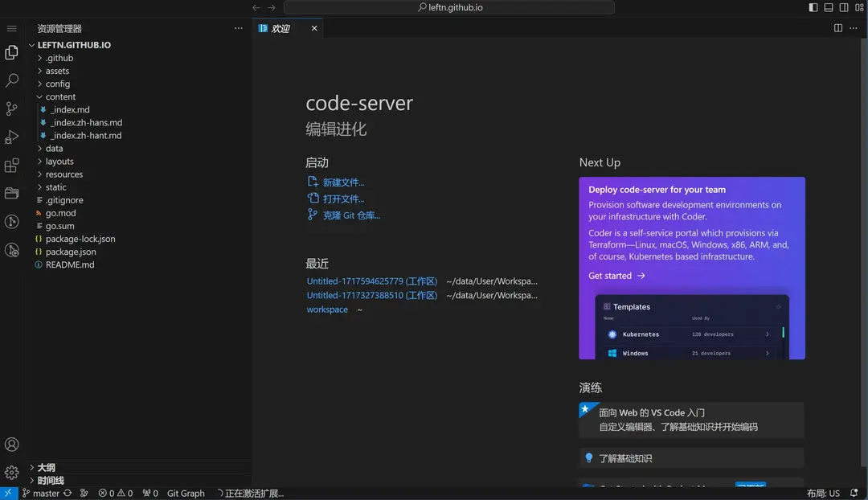Click the 新建文件 link

click(343, 182)
